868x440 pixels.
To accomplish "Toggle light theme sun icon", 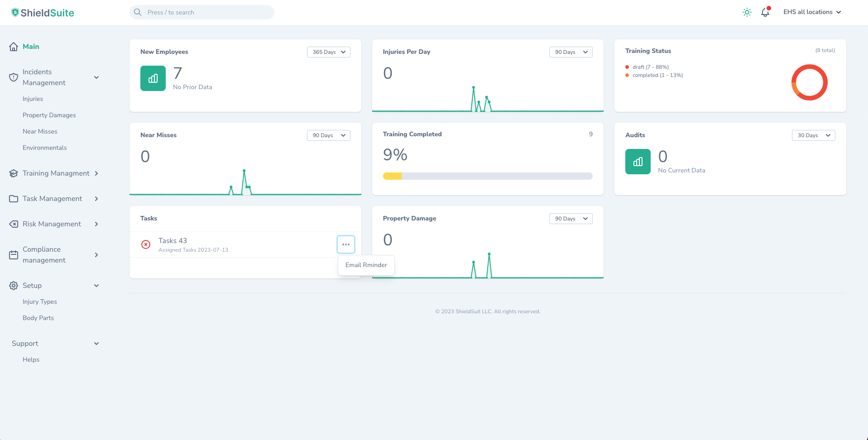I will pos(747,12).
